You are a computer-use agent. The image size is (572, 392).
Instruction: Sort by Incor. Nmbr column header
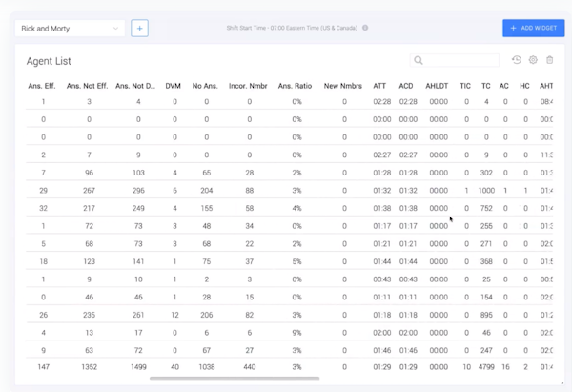(x=249, y=86)
